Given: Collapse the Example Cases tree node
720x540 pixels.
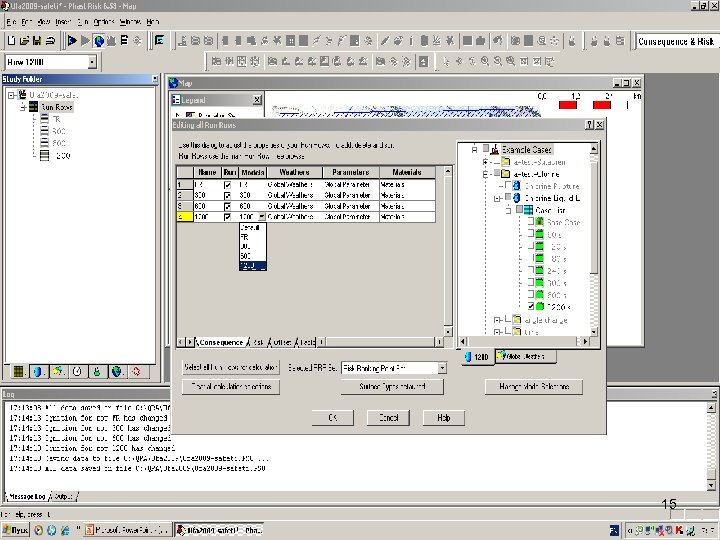Looking at the screenshot, I should 475,150.
